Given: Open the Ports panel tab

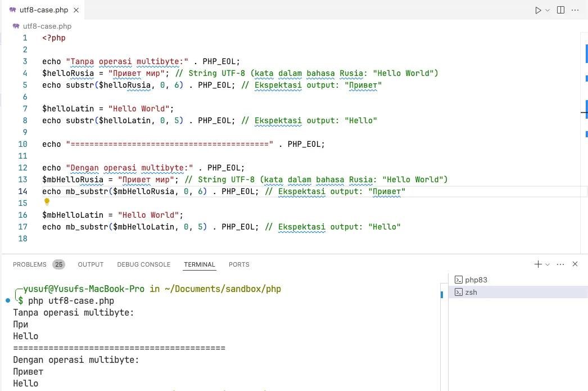Looking at the screenshot, I should point(239,264).
